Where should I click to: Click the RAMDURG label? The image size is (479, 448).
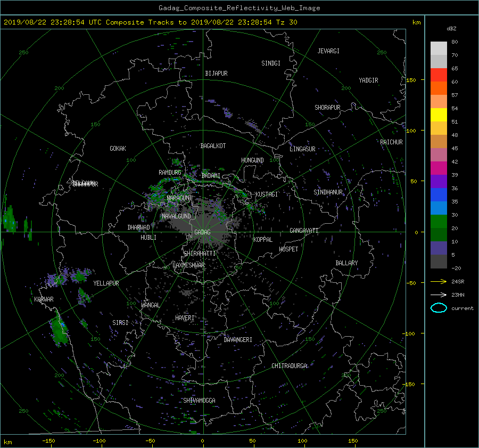pyautogui.click(x=170, y=173)
